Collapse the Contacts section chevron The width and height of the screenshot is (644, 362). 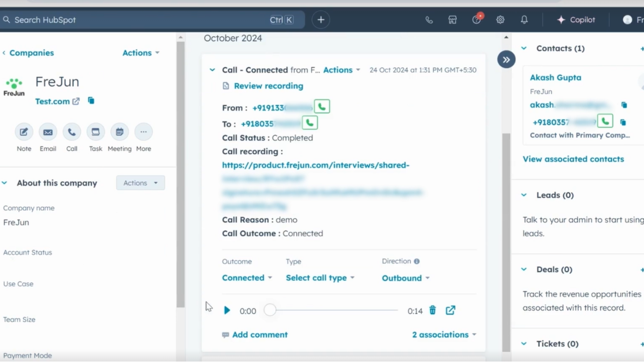524,48
